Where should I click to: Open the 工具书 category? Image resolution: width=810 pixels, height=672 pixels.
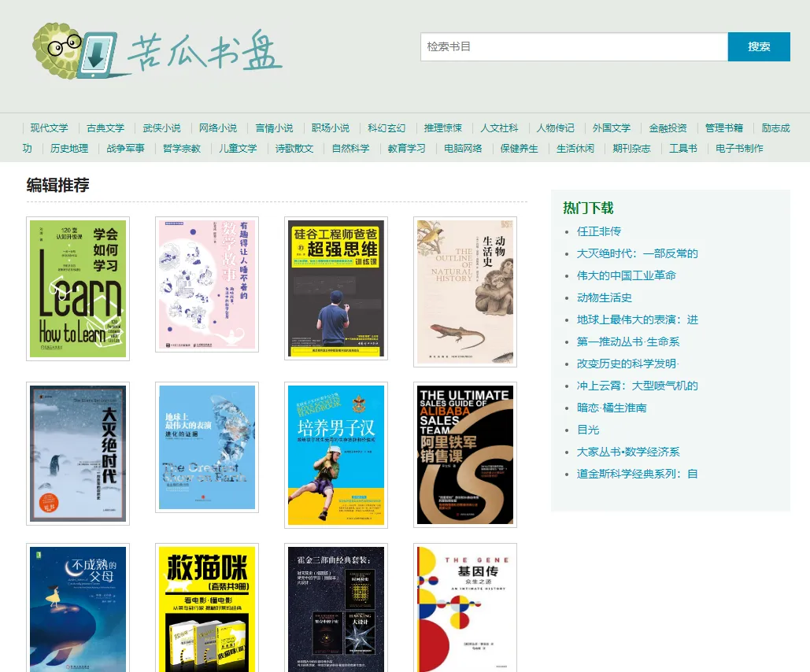pos(683,148)
